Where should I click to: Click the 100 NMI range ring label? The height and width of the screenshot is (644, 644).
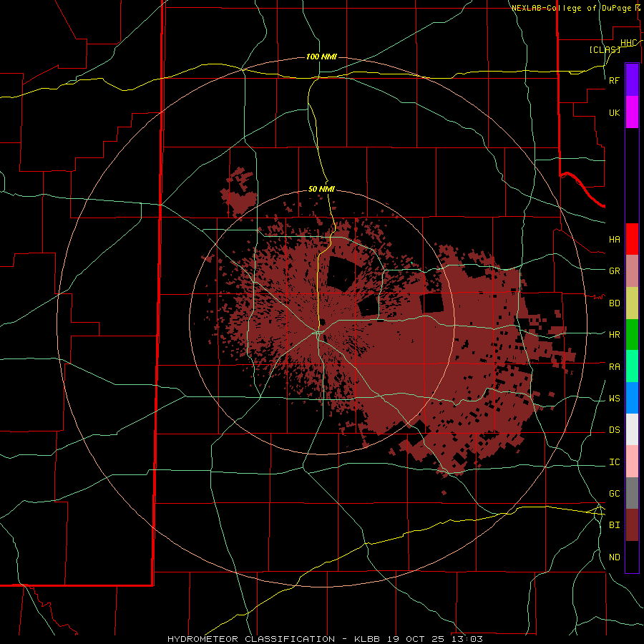321,57
